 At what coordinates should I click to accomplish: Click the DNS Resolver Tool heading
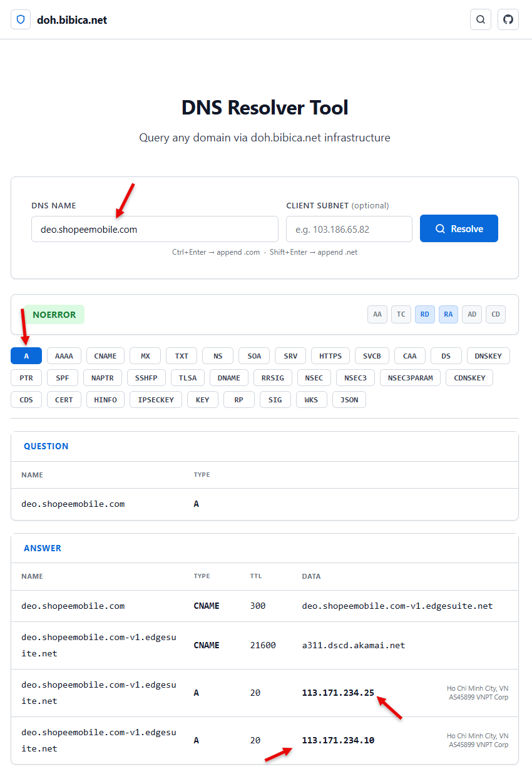tap(265, 108)
